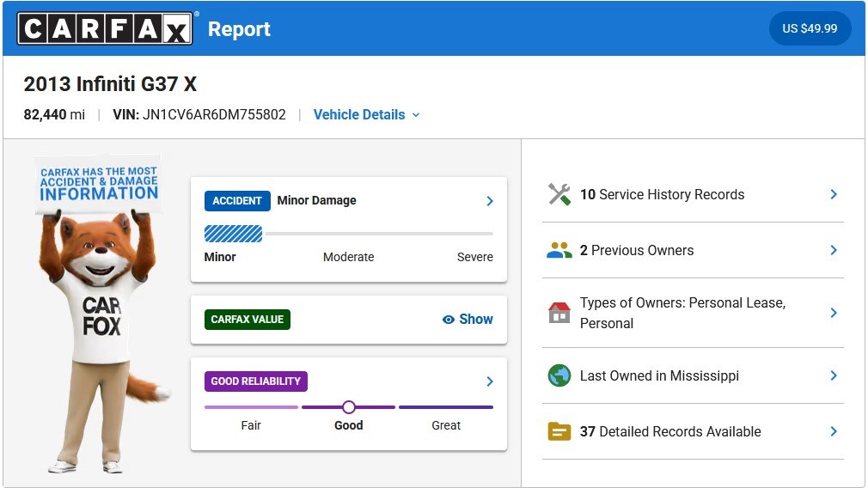The height and width of the screenshot is (488, 868).
Task: Open 37 Detailed Records Available
Action: click(693, 431)
